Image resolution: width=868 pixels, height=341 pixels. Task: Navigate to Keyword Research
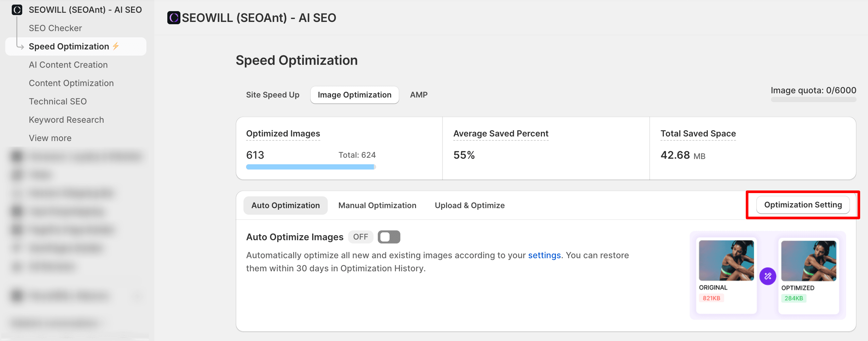point(66,120)
